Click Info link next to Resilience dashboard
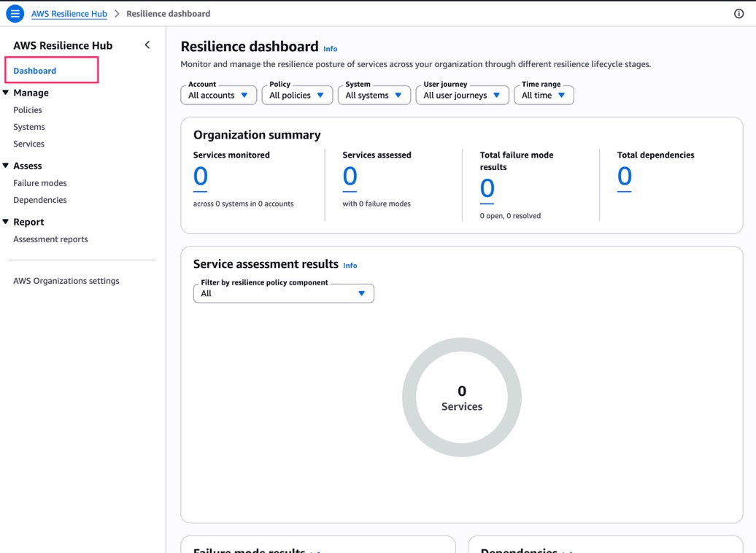Screen dimensions: 756x553 tap(331, 49)
